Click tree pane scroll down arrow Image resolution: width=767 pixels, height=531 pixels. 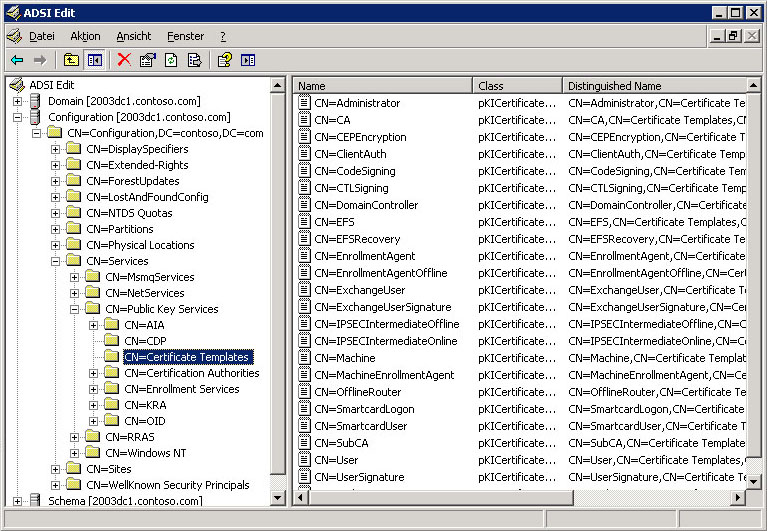(x=277, y=498)
